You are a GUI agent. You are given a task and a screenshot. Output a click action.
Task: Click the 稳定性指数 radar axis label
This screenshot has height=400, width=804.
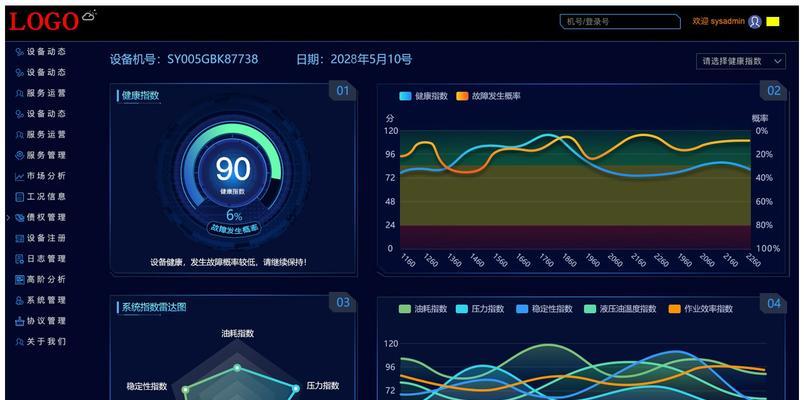(x=147, y=386)
